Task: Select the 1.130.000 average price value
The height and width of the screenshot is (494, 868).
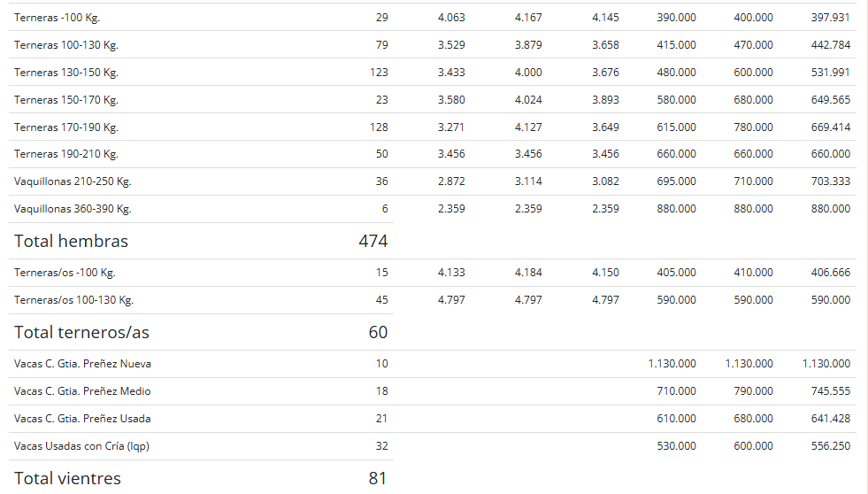Action: pos(826,364)
